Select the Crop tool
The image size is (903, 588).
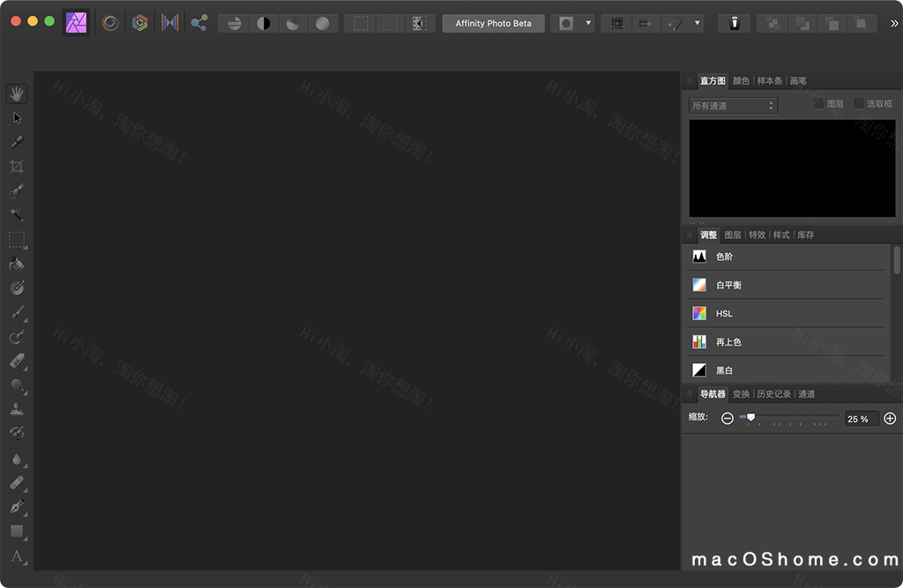click(16, 167)
